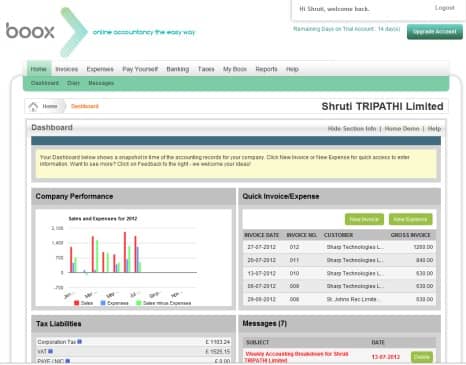Screen dimensions: 466x365
Task: Click the Home house icon in breadcrumb
Action: 33,107
